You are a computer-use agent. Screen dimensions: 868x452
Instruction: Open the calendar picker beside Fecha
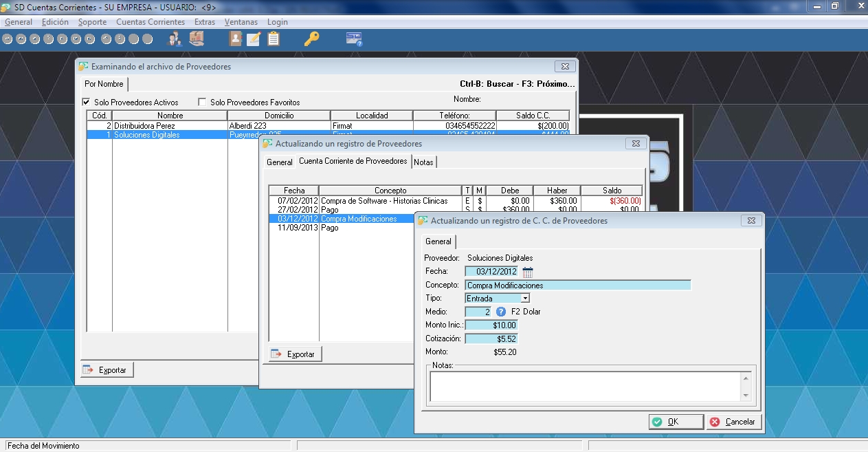[x=528, y=272]
